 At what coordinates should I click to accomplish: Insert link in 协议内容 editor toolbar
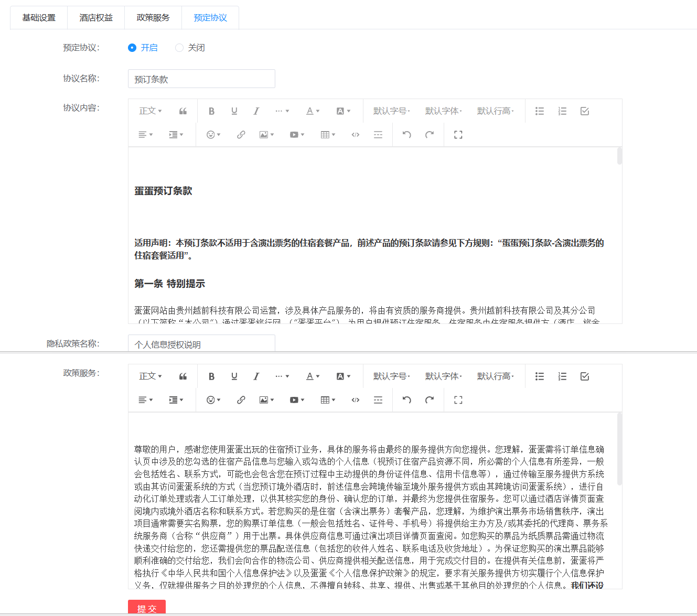tap(241, 135)
